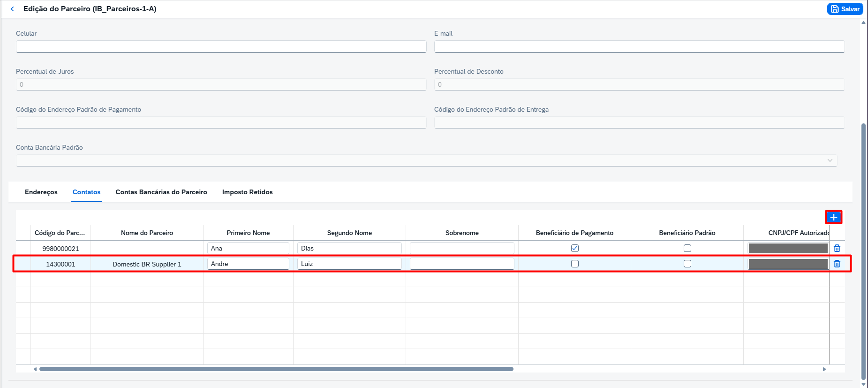Click the table scroll right arrow
868x388 pixels.
click(824, 369)
